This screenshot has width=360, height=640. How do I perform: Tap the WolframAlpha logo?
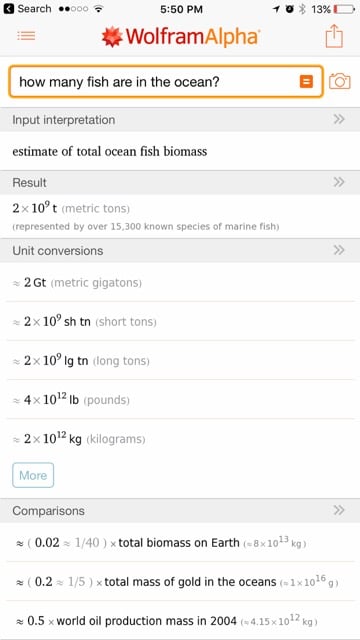tap(180, 37)
